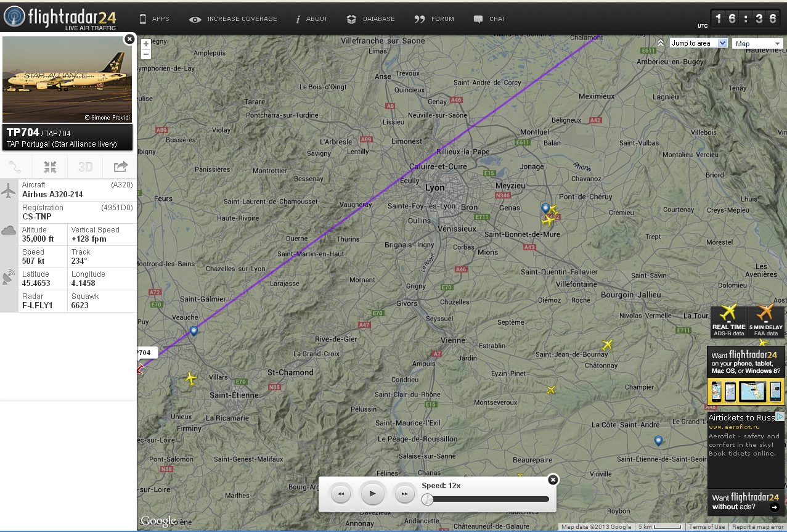Click the collapse-arrows icon beside the 3D button

(x=51, y=166)
